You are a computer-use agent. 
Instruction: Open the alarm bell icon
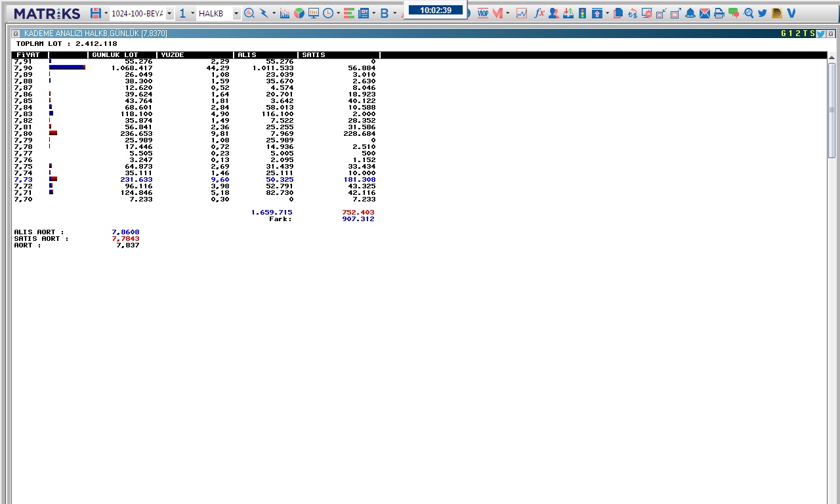click(x=690, y=13)
